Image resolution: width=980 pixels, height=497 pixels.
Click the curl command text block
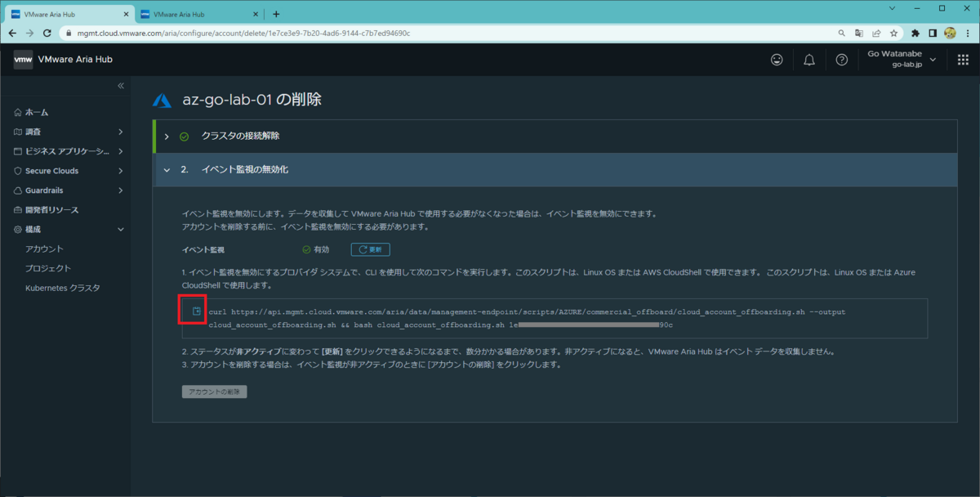pyautogui.click(x=554, y=318)
